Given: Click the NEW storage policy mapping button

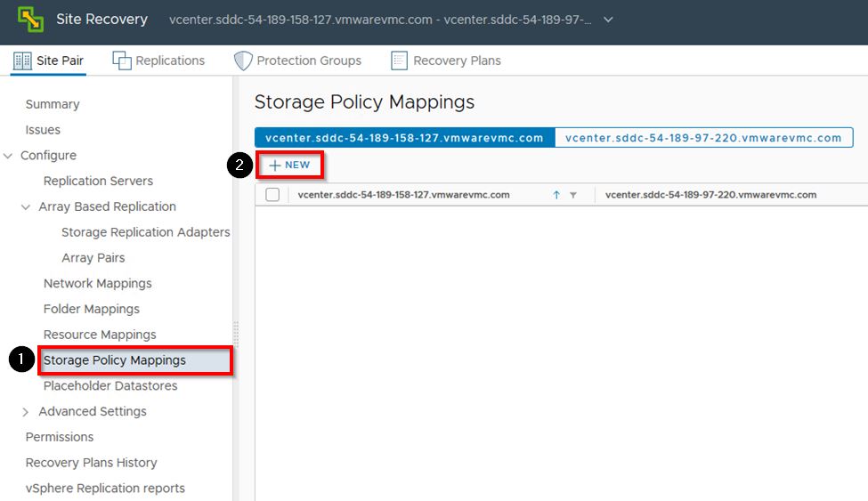Looking at the screenshot, I should (289, 165).
